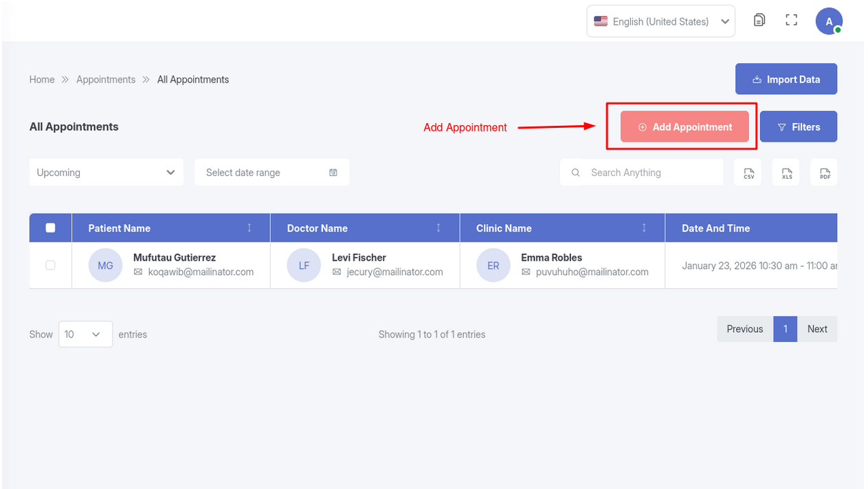Sort table by Doctor Name
The height and width of the screenshot is (489, 868).
(438, 228)
